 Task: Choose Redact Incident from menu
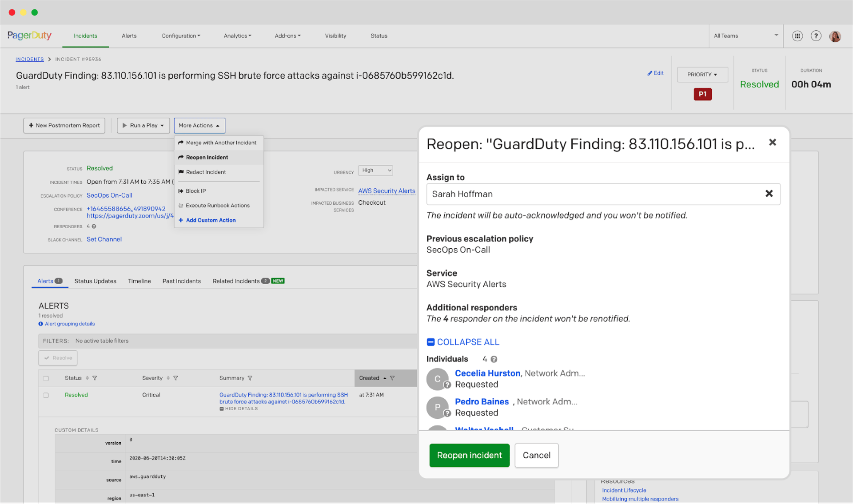point(206,172)
